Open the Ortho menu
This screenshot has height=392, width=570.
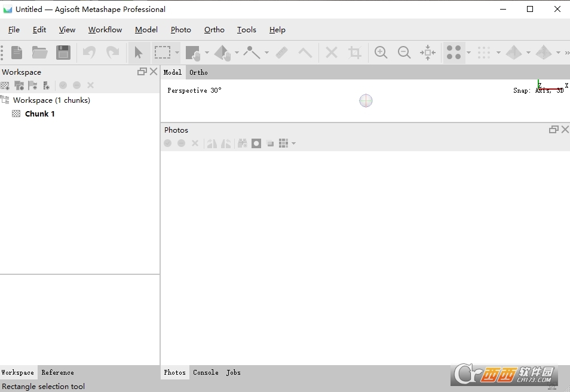[x=214, y=30]
